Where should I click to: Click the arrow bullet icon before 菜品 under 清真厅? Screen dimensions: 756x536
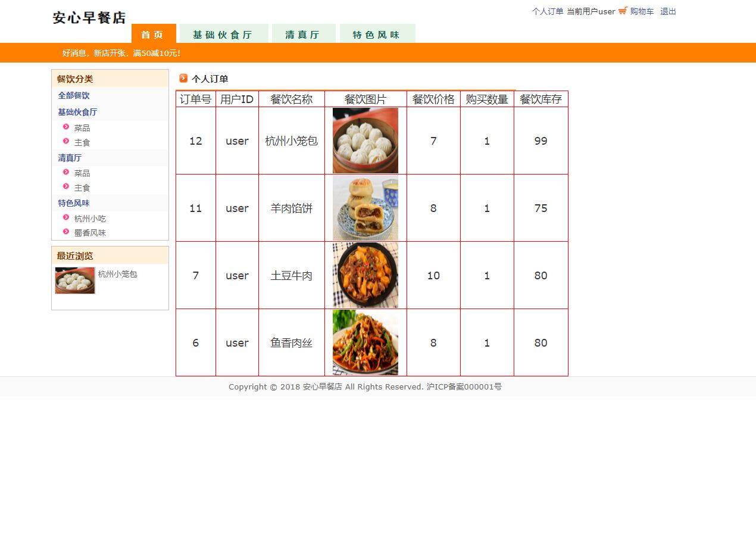click(x=65, y=172)
